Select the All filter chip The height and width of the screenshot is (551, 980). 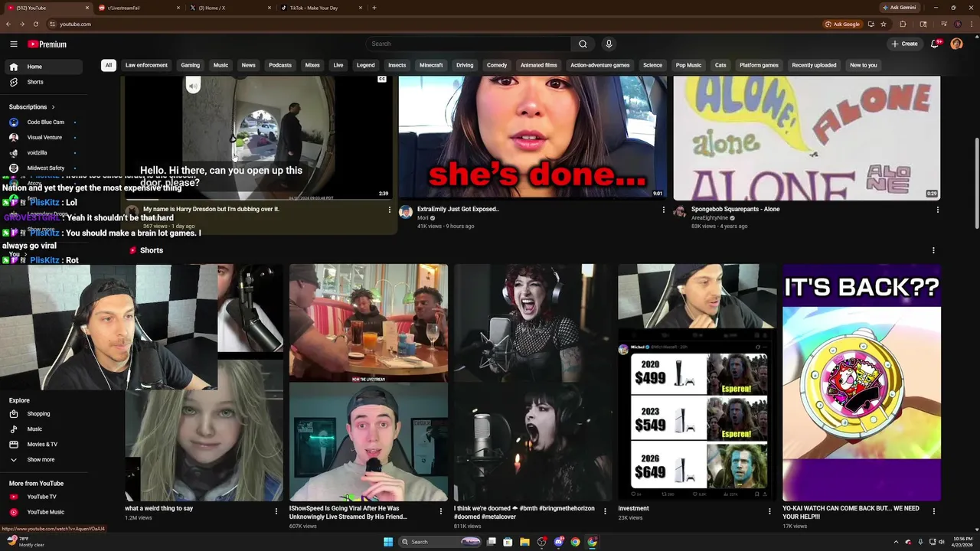pyautogui.click(x=109, y=65)
